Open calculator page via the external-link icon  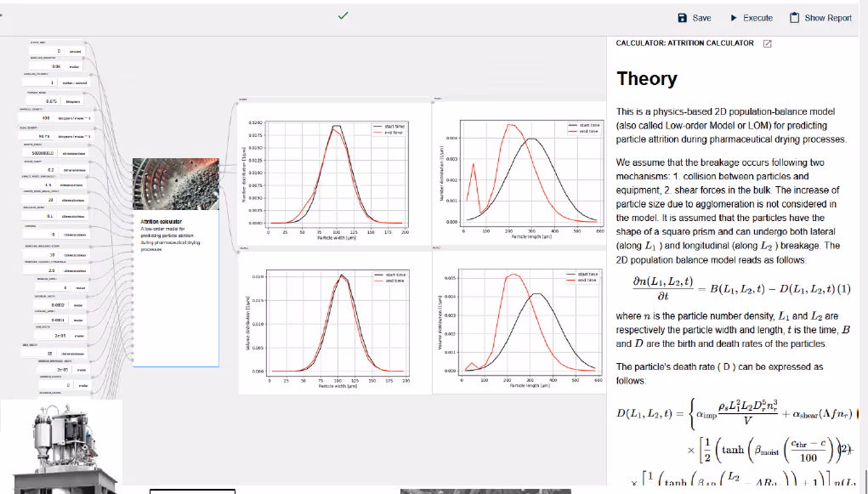pos(768,43)
